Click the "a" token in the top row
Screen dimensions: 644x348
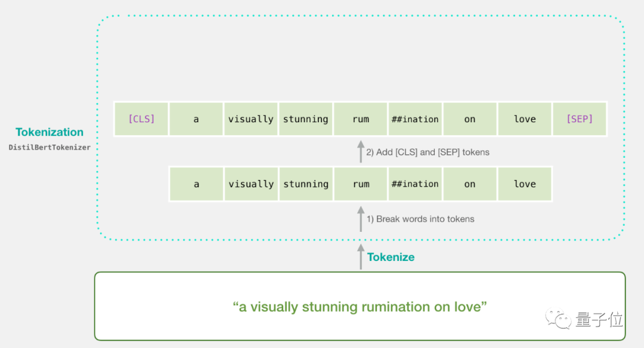click(x=196, y=119)
